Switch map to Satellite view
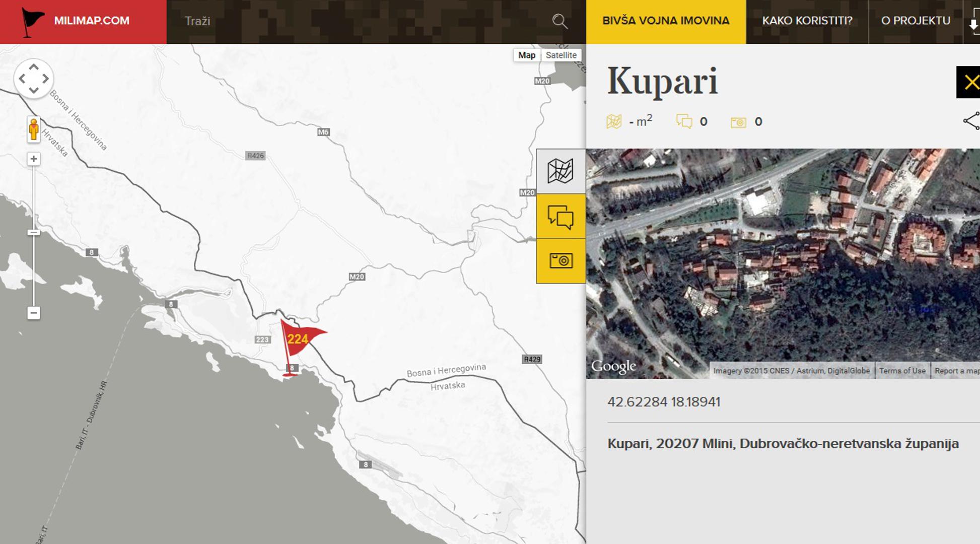This screenshot has width=980, height=544. 561,55
